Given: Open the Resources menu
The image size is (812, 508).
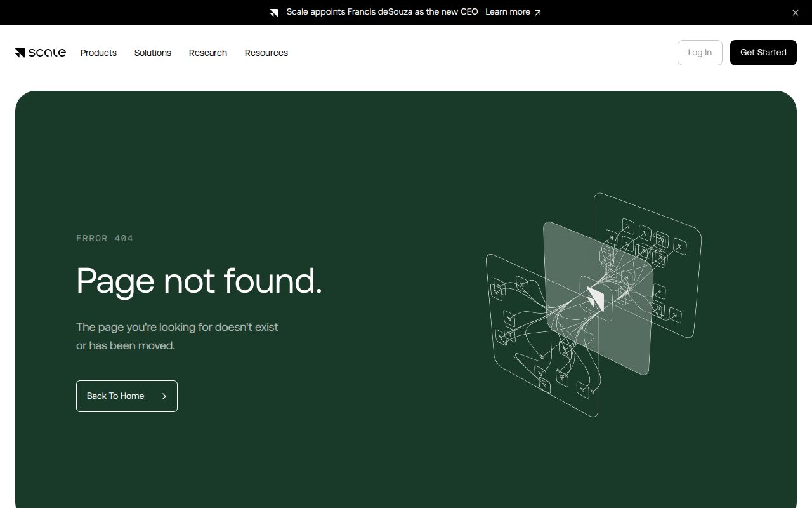Looking at the screenshot, I should (x=266, y=53).
